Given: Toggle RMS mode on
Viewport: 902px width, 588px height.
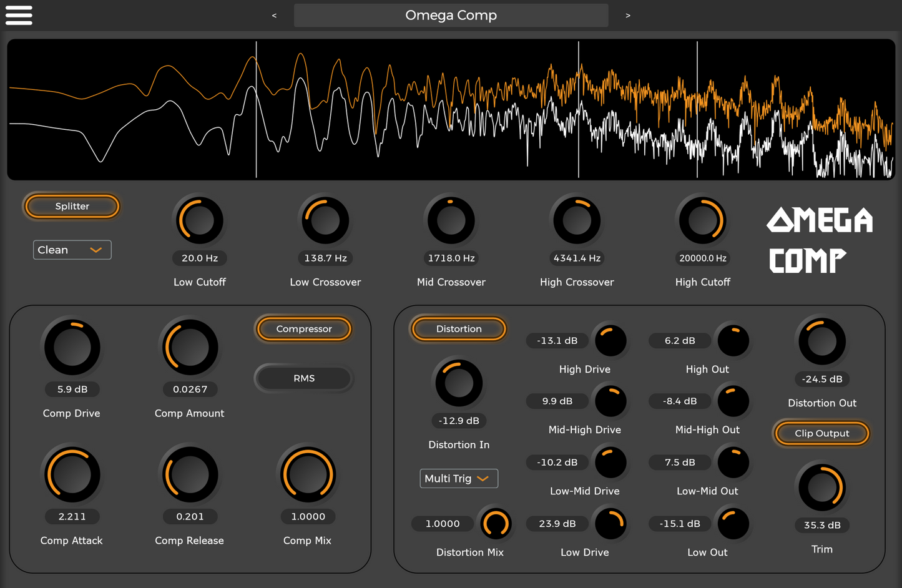Looking at the screenshot, I should (304, 378).
